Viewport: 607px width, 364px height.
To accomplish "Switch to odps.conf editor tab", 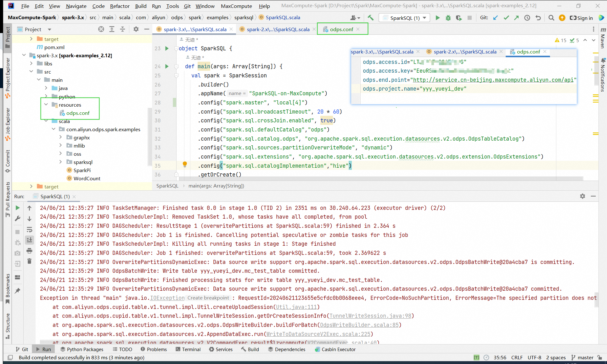I will (x=341, y=29).
